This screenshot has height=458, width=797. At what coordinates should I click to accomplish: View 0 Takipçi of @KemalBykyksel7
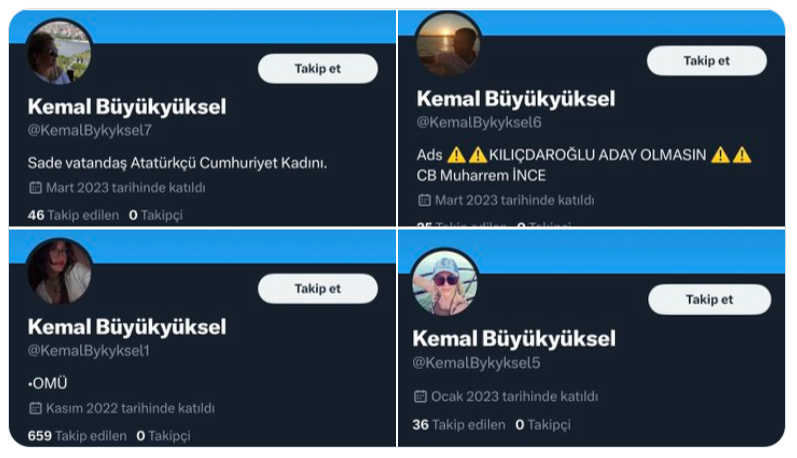[156, 215]
